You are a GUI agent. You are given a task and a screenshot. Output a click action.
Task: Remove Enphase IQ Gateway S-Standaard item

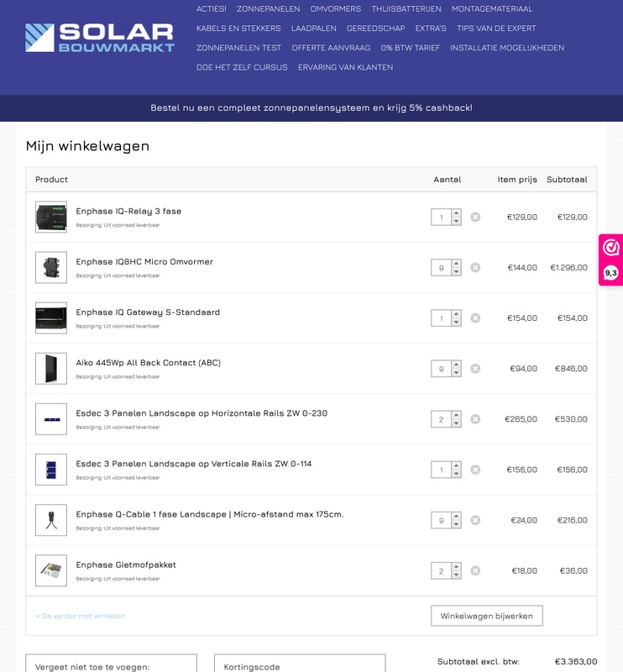[475, 318]
